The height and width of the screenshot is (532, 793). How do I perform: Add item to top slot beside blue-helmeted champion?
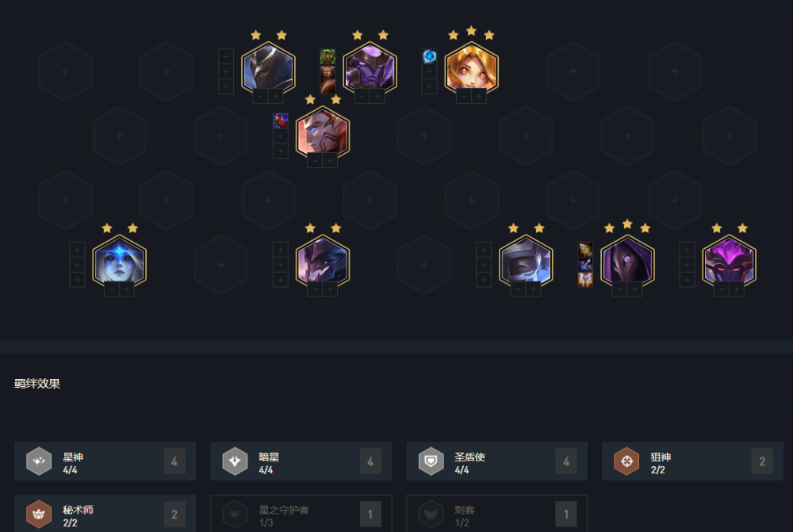226,56
